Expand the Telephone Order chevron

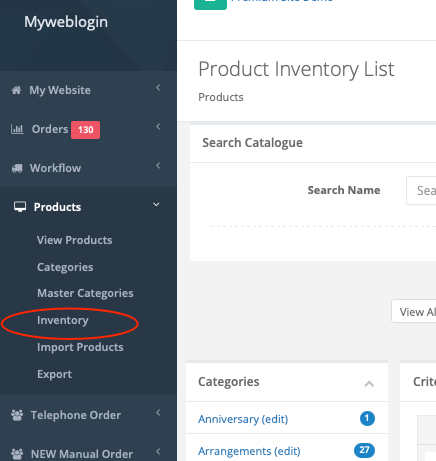click(158, 413)
